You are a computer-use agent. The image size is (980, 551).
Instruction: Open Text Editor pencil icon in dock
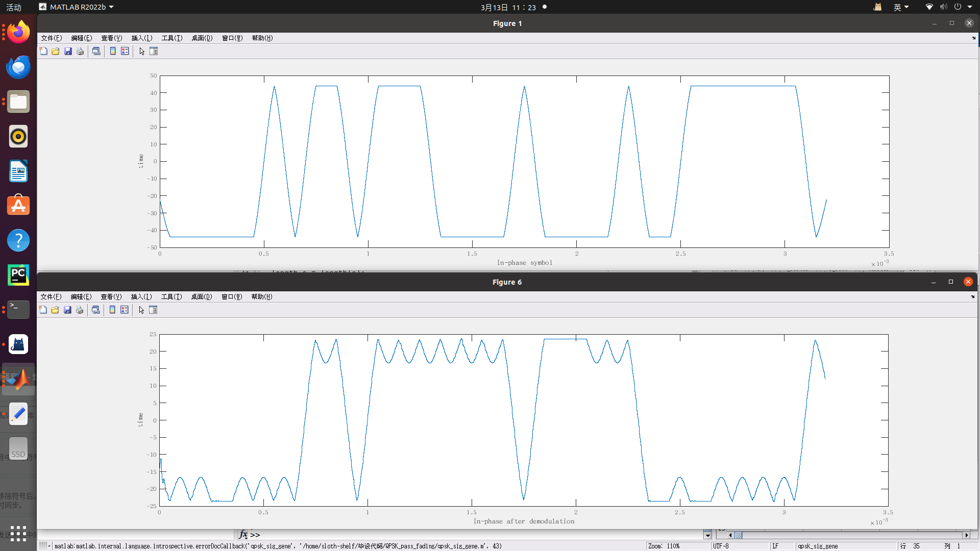click(18, 414)
